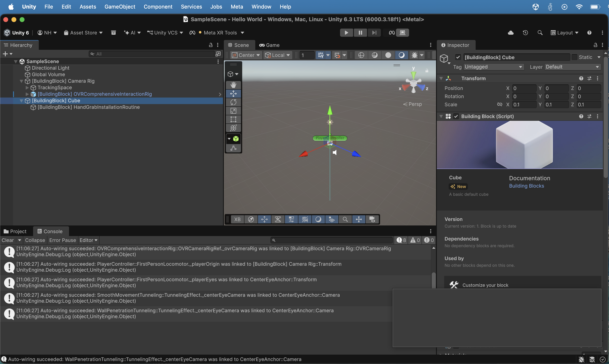Open the GameObject menu
Image resolution: width=609 pixels, height=364 pixels.
[x=120, y=7]
